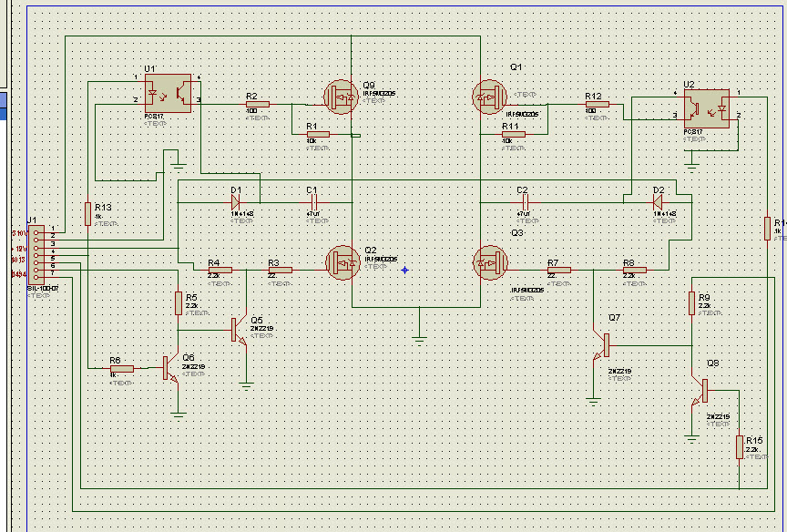The image size is (787, 532).
Task: Click ground symbol below Q6 emitter
Action: click(179, 415)
